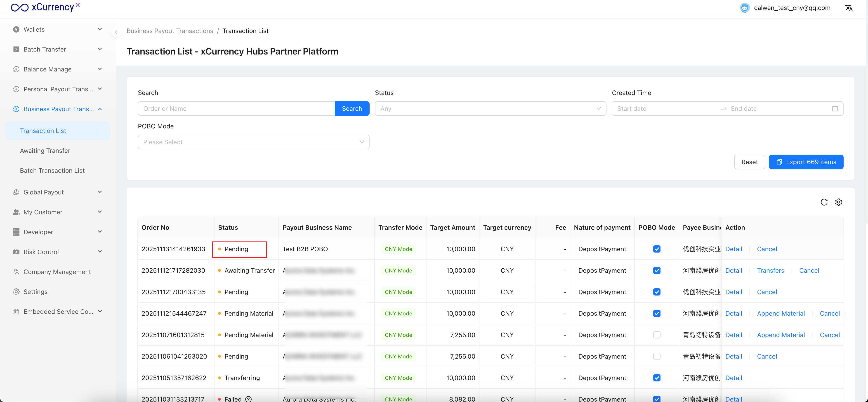Focus the Order or Name search field
Viewport: 868px width, 402px height.
click(236, 109)
